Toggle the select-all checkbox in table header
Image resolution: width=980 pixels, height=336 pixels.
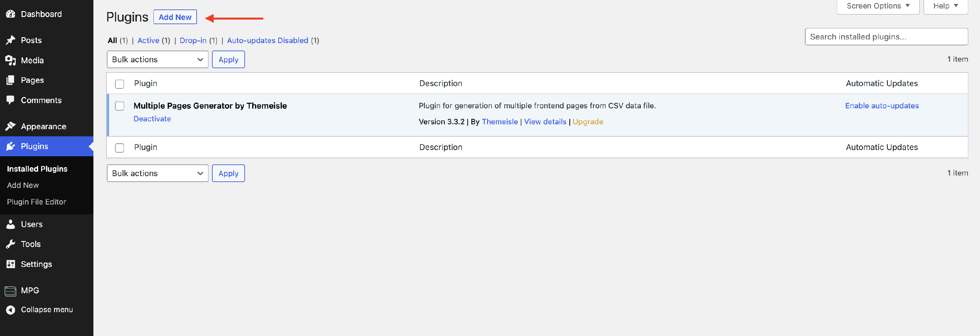click(x=120, y=84)
